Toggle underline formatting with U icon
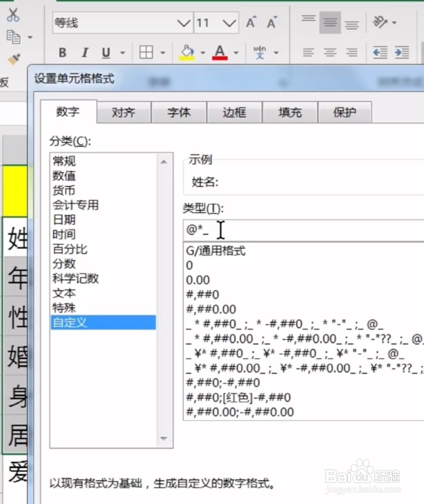 coord(105,53)
